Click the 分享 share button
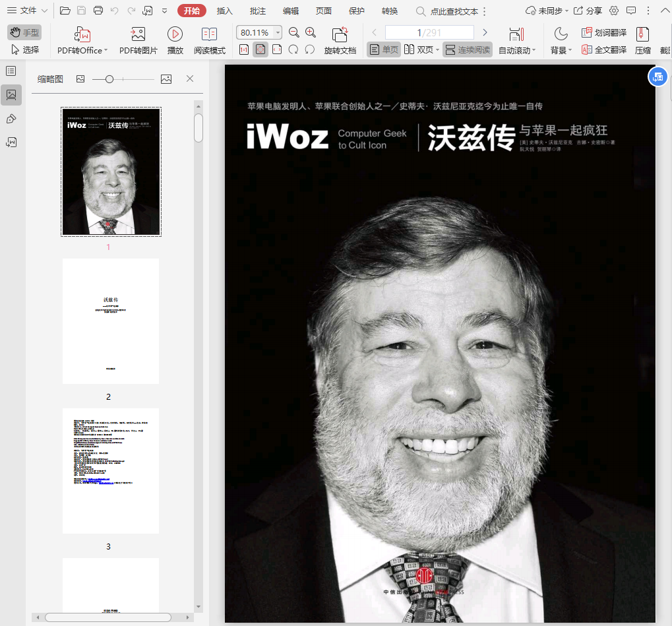The image size is (672, 626). tap(588, 11)
